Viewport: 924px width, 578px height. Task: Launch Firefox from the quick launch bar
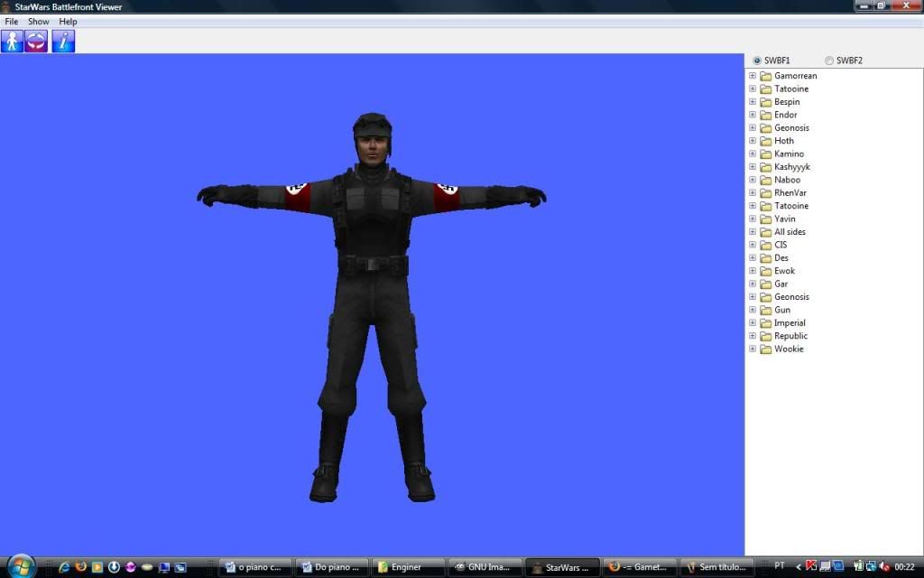[x=80, y=567]
